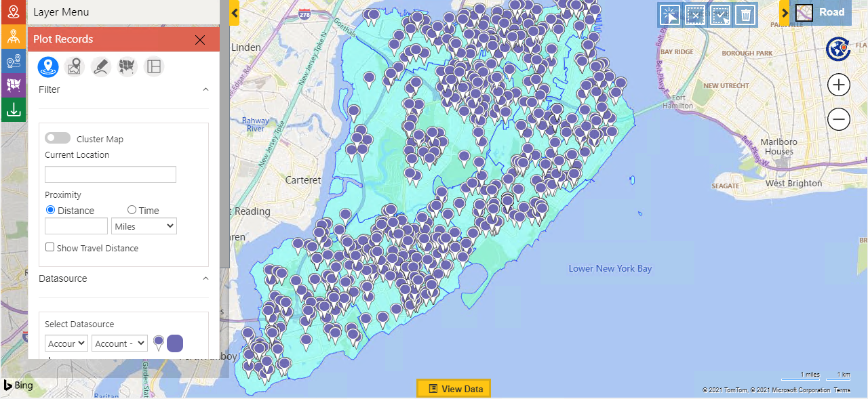Click the region select tool with checkmark
Image resolution: width=868 pixels, height=399 pixels.
click(x=720, y=15)
